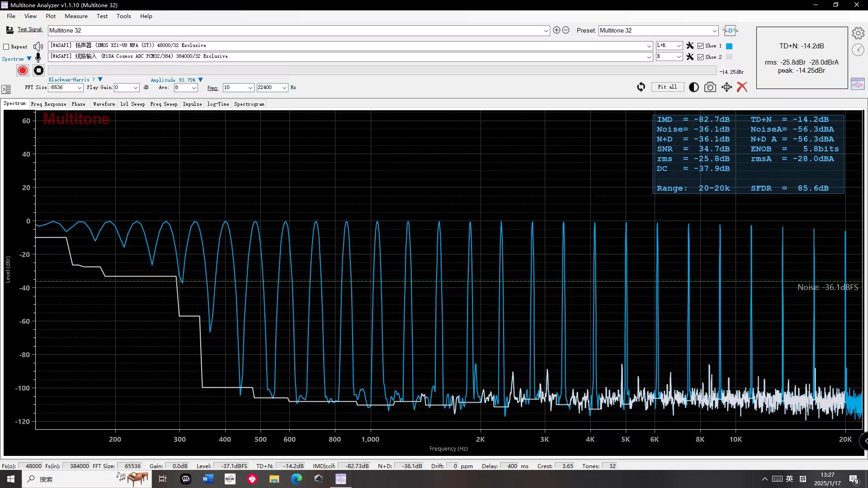Viewport: 868px width, 488px height.
Task: Enable the Repeat checkbox
Action: tap(6, 47)
